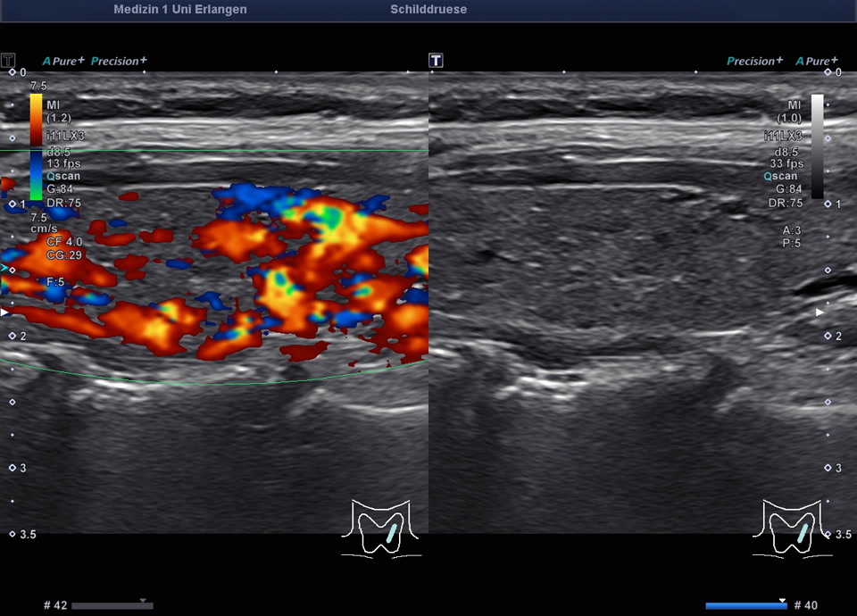The image size is (857, 616).
Task: Click the T icon above the left Doppler image
Action: pyautogui.click(x=8, y=61)
